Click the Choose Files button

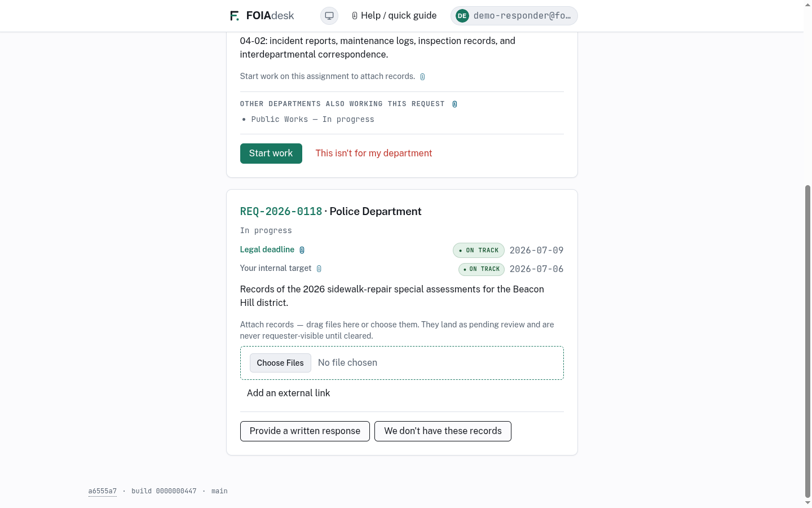coord(280,363)
